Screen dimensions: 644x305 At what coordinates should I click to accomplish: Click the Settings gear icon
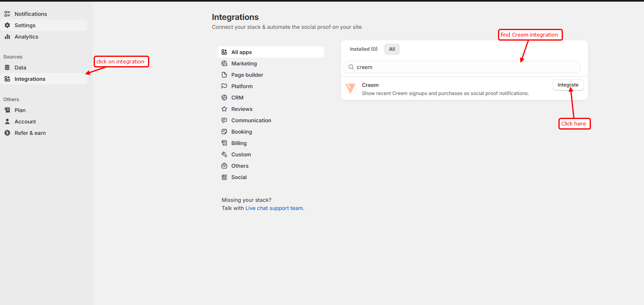7,25
